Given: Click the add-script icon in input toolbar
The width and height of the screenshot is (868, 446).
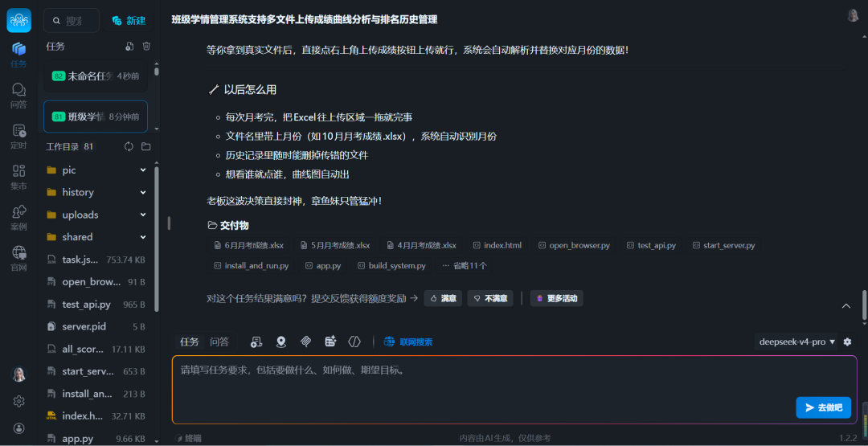Looking at the screenshot, I should [256, 342].
